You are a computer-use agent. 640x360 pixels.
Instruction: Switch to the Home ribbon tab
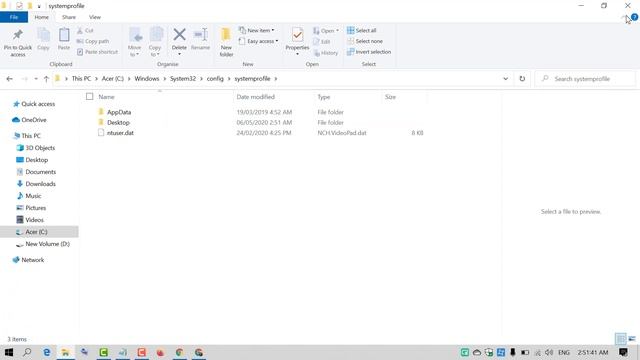42,17
